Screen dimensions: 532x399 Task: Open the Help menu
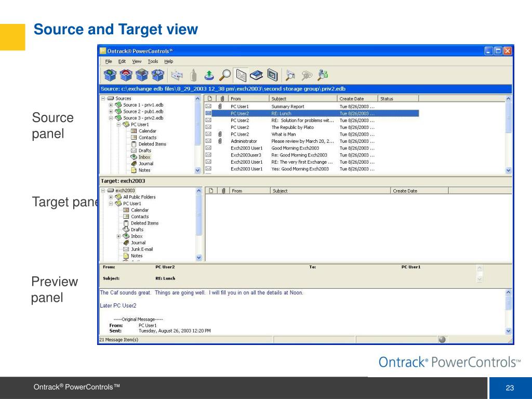coord(169,61)
